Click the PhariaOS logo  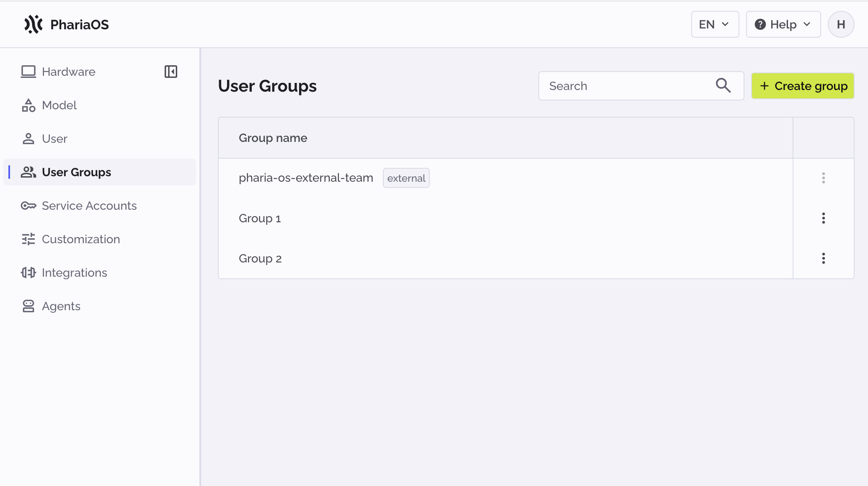pyautogui.click(x=66, y=24)
